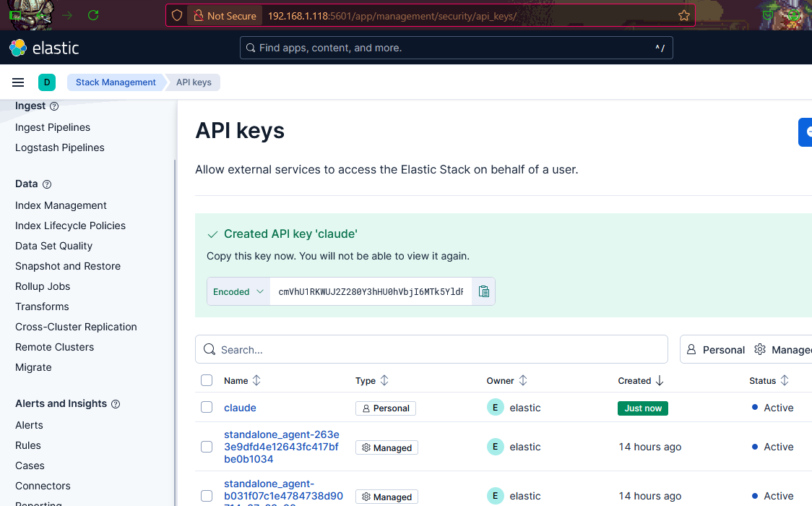This screenshot has width=812, height=506.
Task: Bookmark this page with the star icon
Action: click(683, 16)
